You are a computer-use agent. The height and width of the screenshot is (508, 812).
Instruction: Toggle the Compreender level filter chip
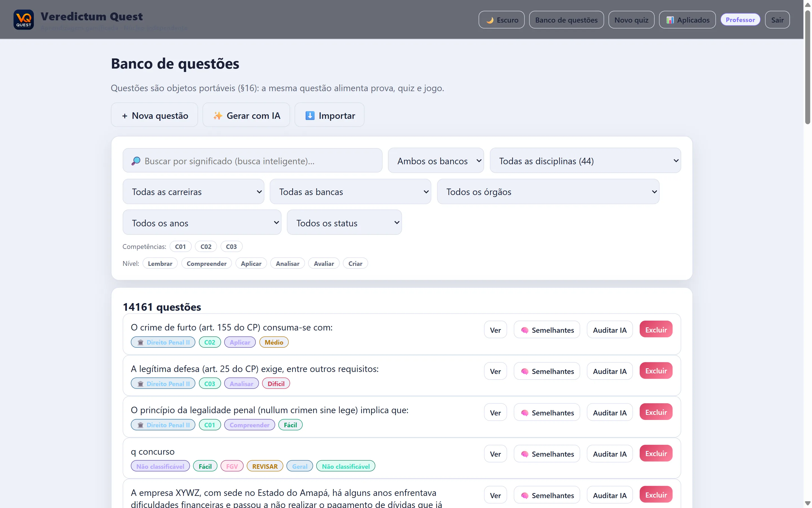(x=207, y=263)
